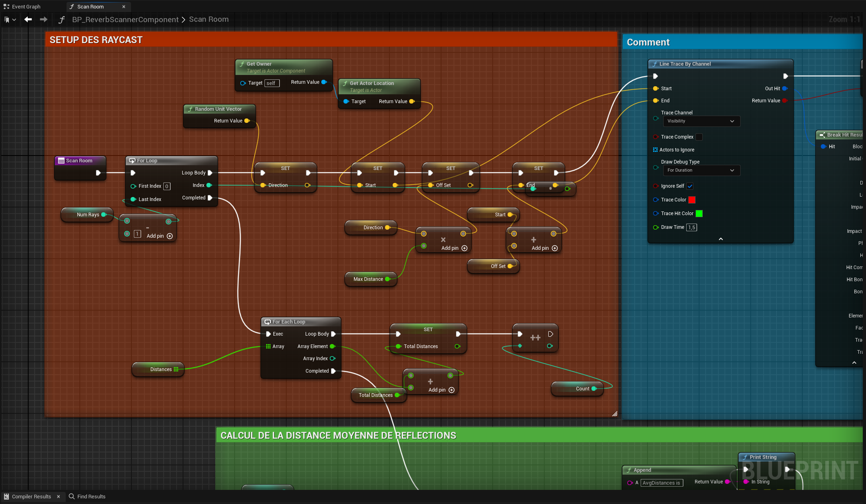Collapse the Line Trace By Channel advanced pins
The width and height of the screenshot is (866, 504).
click(x=720, y=239)
